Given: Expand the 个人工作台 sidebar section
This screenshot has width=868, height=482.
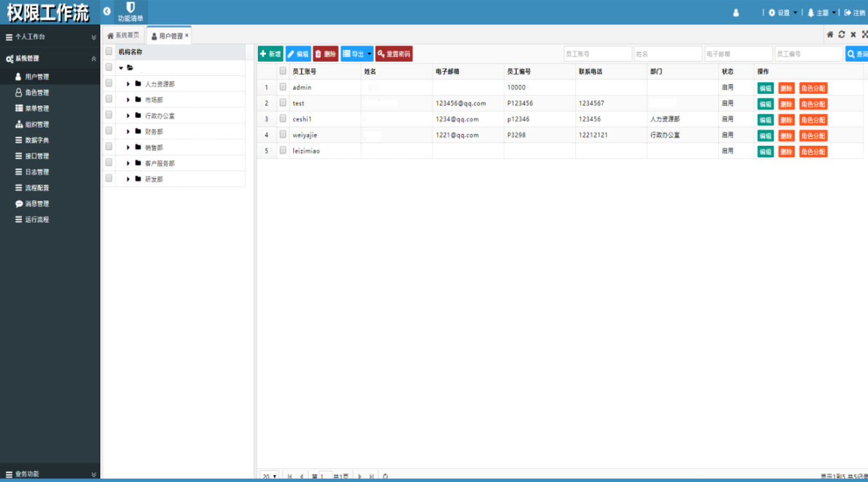Looking at the screenshot, I should [x=50, y=37].
